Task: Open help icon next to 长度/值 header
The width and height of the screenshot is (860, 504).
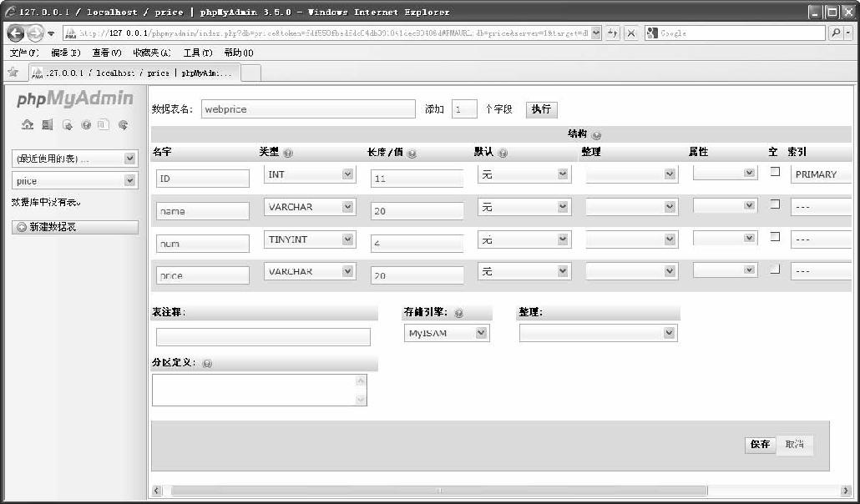Action: [412, 154]
